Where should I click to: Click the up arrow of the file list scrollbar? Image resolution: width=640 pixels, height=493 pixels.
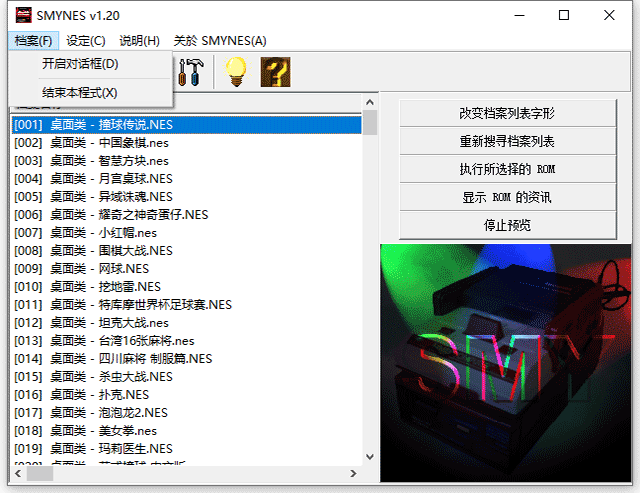coord(370,102)
